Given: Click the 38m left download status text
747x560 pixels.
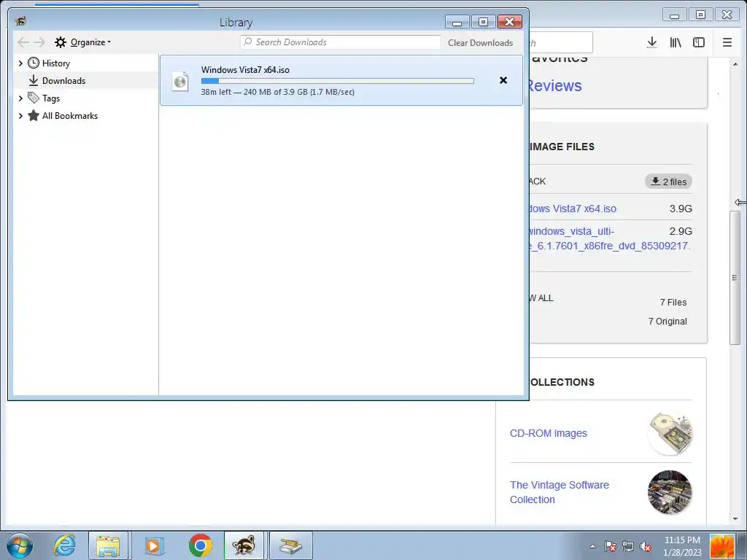Looking at the screenshot, I should pos(278,92).
